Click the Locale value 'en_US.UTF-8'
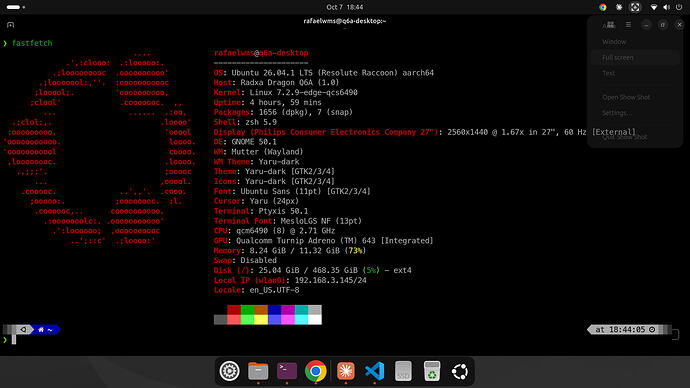The width and height of the screenshot is (690, 388). coord(275,290)
